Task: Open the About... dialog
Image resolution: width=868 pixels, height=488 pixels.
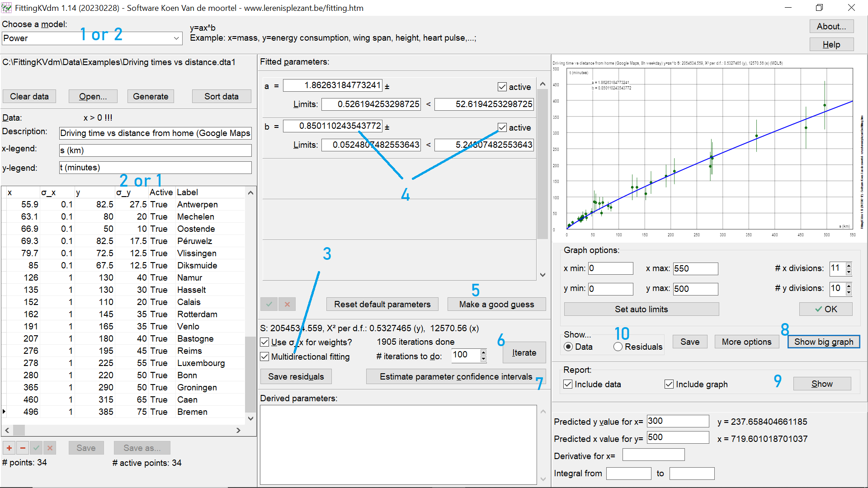Action: [831, 26]
